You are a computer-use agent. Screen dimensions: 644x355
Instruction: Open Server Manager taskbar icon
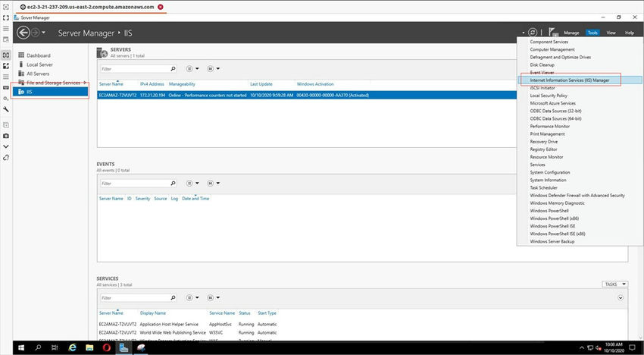tap(123, 347)
